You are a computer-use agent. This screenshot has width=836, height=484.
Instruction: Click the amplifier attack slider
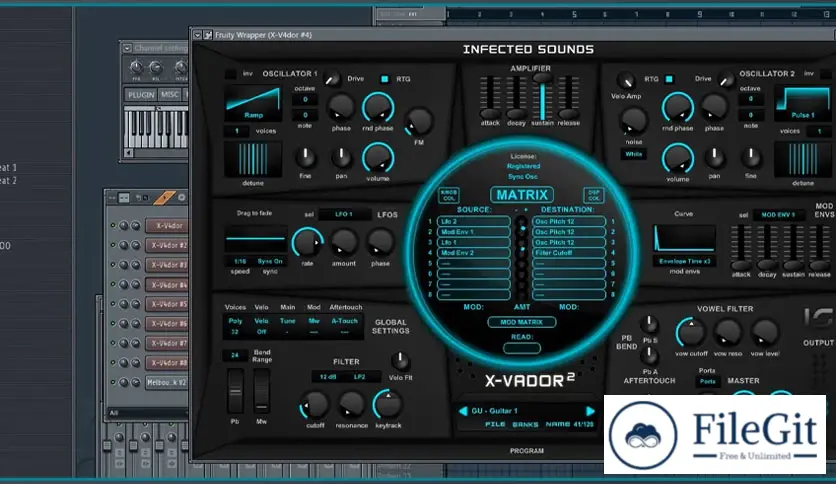(x=489, y=97)
